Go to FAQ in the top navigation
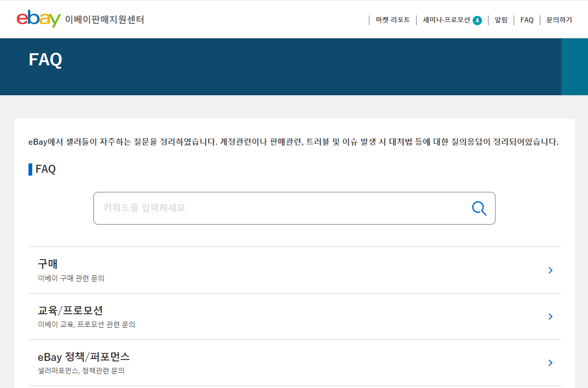The width and height of the screenshot is (588, 388). [527, 20]
